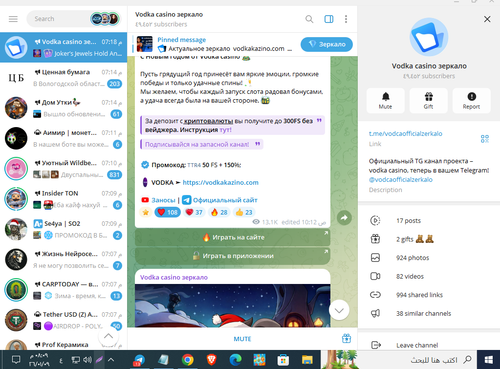Open the Уютный Wildbe... chat

(x=63, y=169)
